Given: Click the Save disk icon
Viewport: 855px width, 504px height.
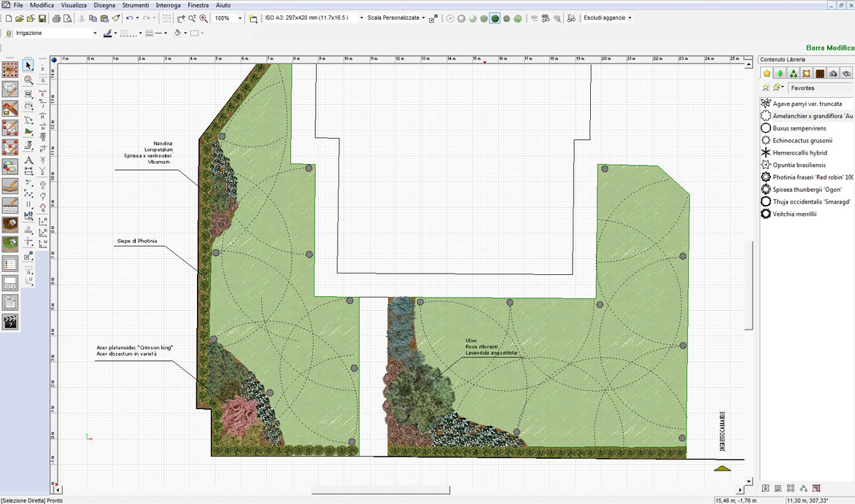Looking at the screenshot, I should [x=42, y=18].
